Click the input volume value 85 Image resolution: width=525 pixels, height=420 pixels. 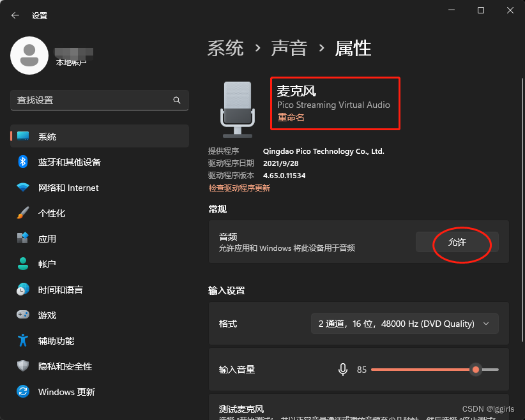[x=361, y=370]
